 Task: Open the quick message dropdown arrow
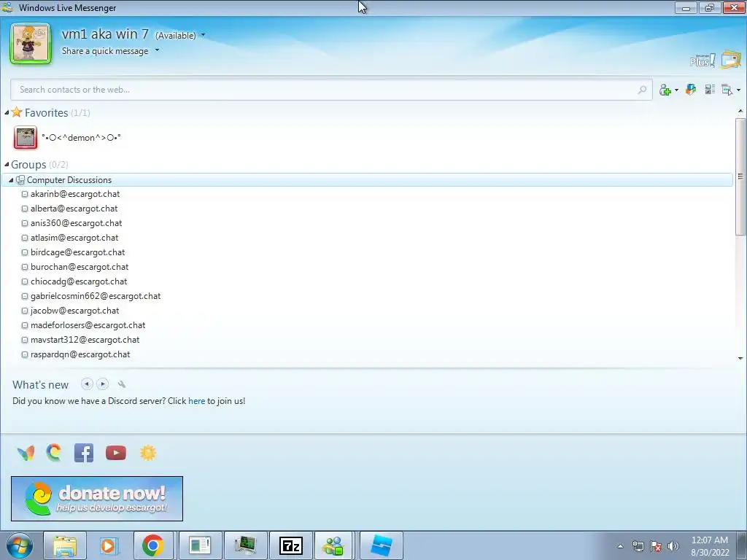tap(158, 50)
